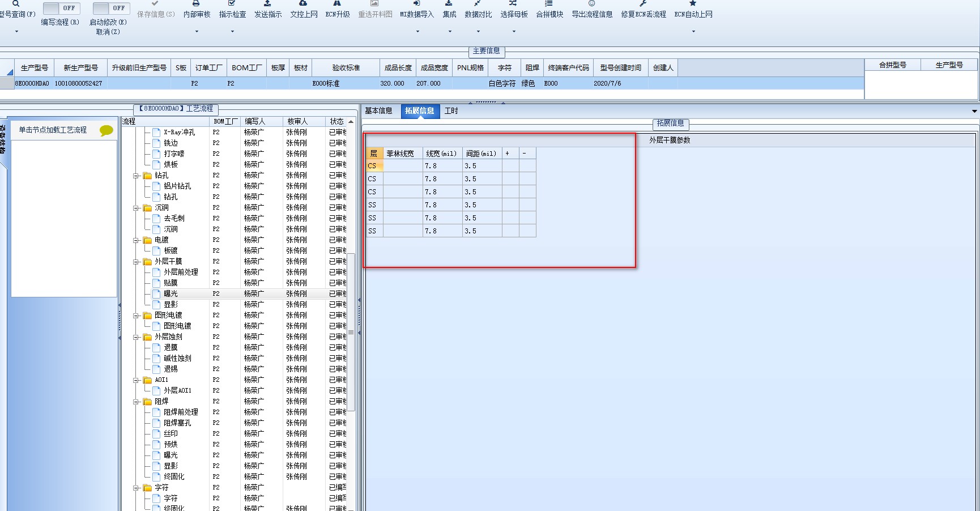Open dropdown arrow under ECN自动上网
Viewport: 980px width, 511px height.
(693, 32)
